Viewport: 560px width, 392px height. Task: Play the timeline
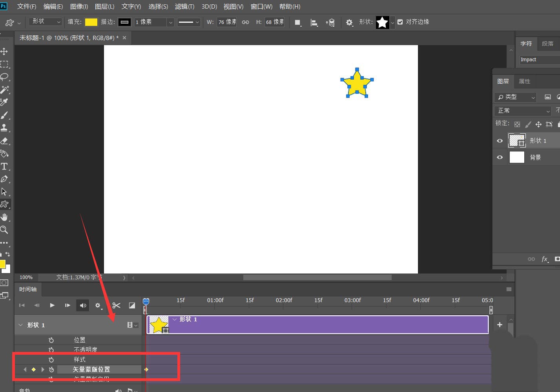point(52,305)
